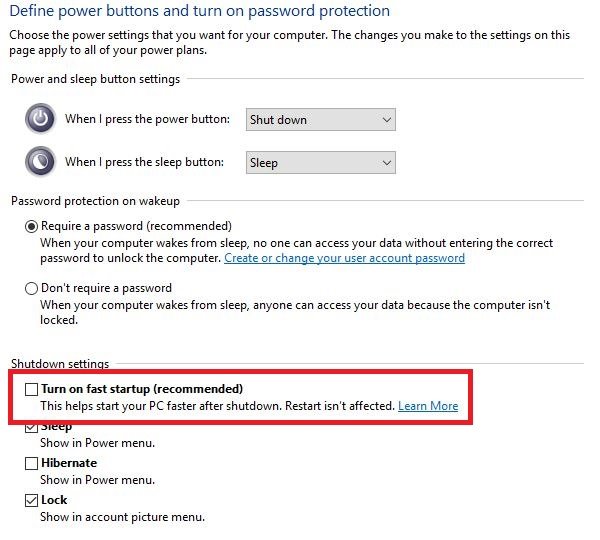The width and height of the screenshot is (600, 540).
Task: Open the power button action dropdown
Action: (x=320, y=120)
